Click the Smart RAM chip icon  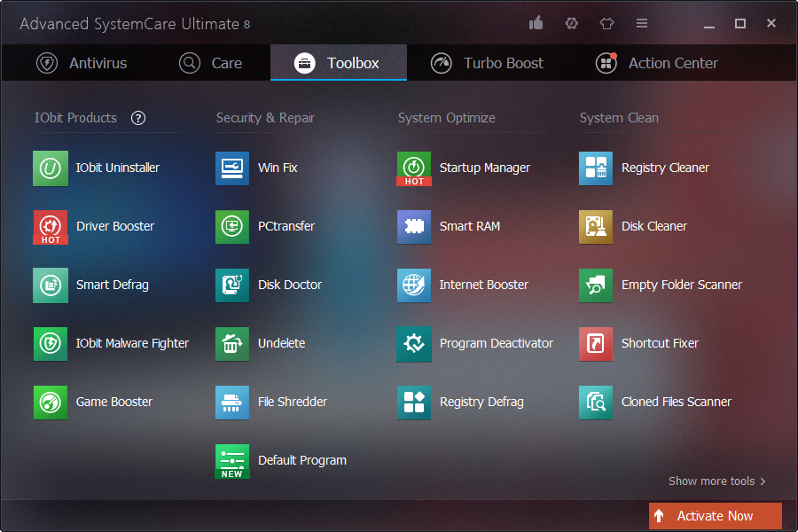coord(414,227)
